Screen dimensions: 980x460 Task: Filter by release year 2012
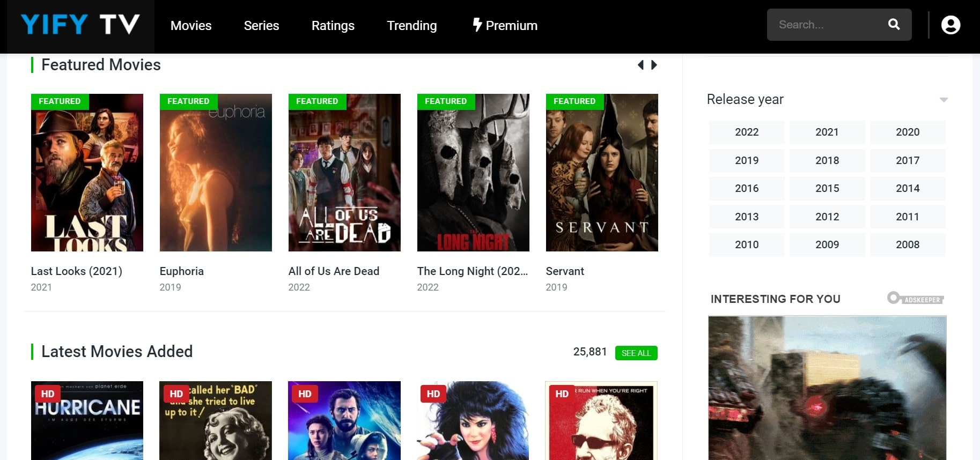[827, 217]
